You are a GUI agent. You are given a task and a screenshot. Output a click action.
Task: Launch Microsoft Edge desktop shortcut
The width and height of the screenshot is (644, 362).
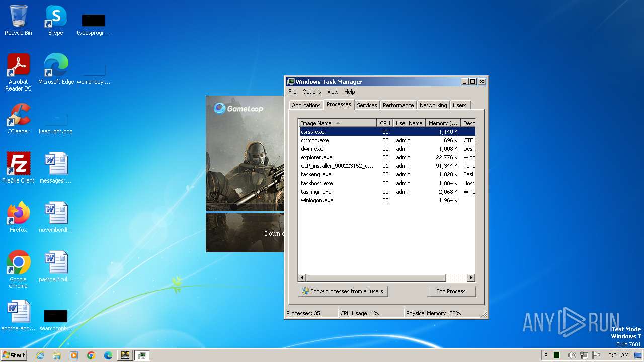pyautogui.click(x=56, y=69)
